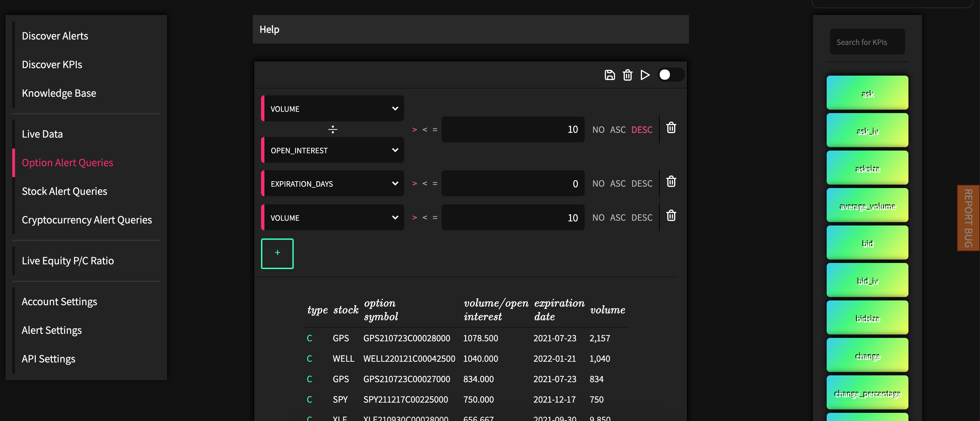Viewport: 980px width, 421px height.
Task: Open Discover Alerts in sidebar
Action: pyautogui.click(x=55, y=36)
